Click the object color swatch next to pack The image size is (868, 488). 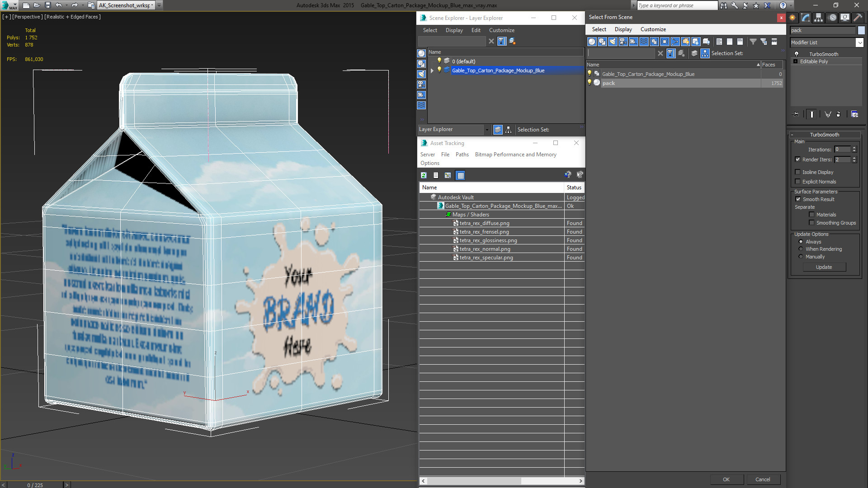(861, 30)
